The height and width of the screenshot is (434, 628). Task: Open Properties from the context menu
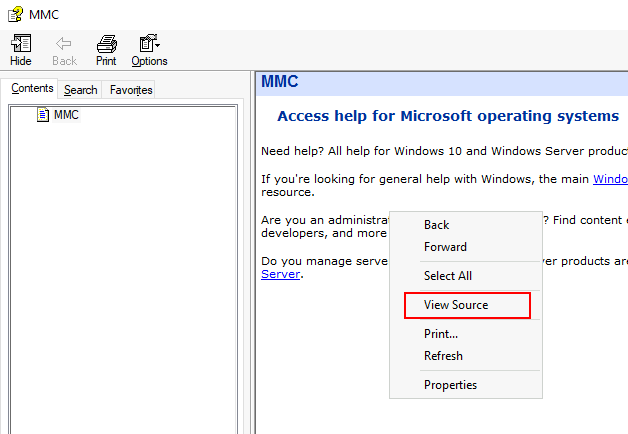[450, 385]
